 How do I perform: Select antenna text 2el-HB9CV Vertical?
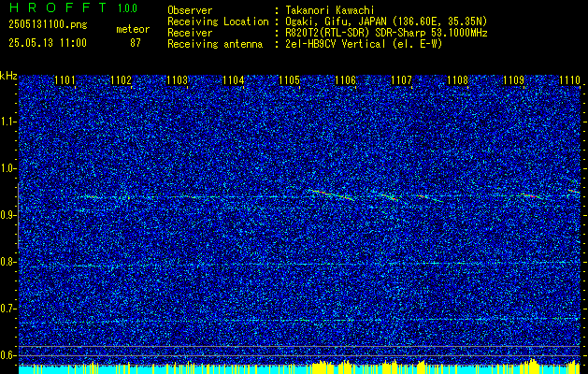coord(336,44)
